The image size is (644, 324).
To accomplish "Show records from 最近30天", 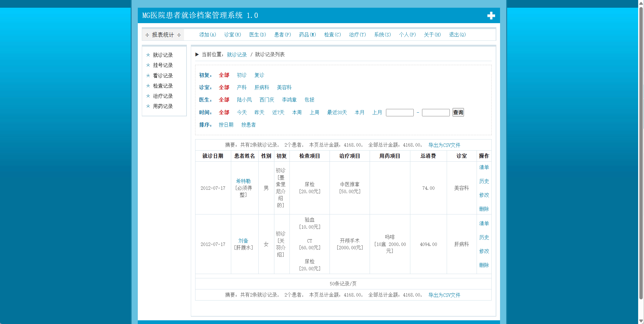I will pos(337,112).
